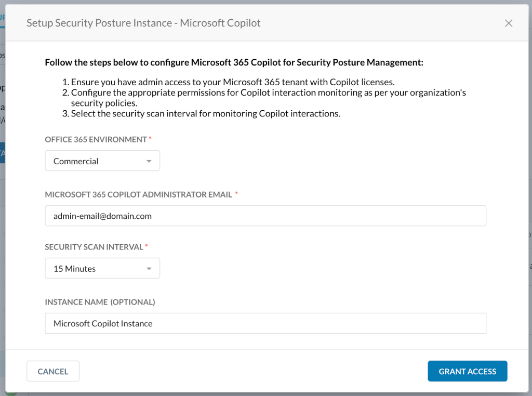Select the 'SECURITY SCAN INTERVAL' field label
The height and width of the screenshot is (396, 532).
click(94, 247)
